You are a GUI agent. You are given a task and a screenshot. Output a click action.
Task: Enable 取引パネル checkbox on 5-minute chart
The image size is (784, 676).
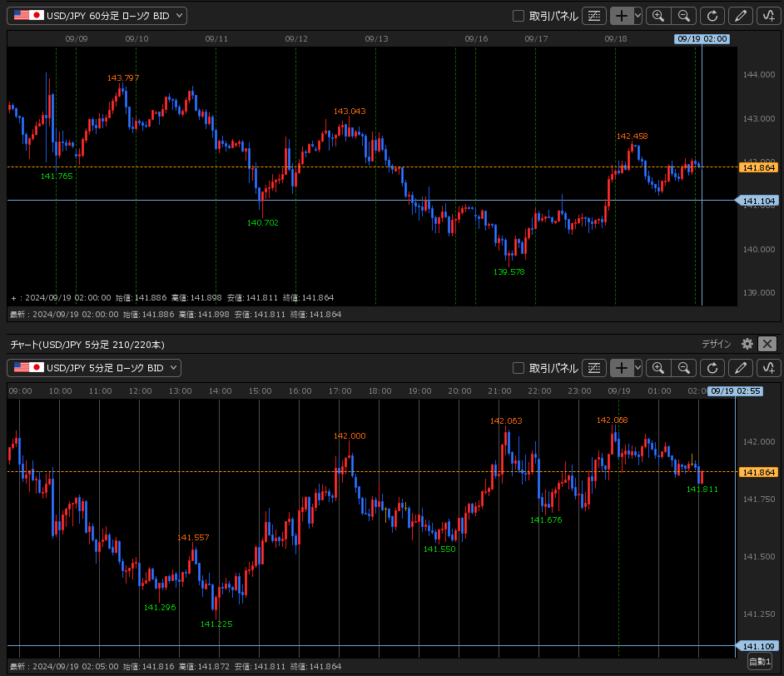click(519, 368)
